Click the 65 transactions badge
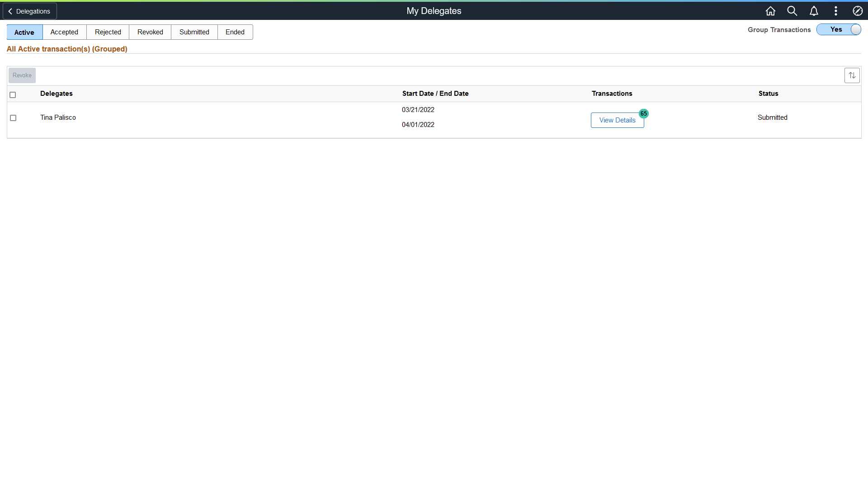868x488 pixels. click(644, 114)
